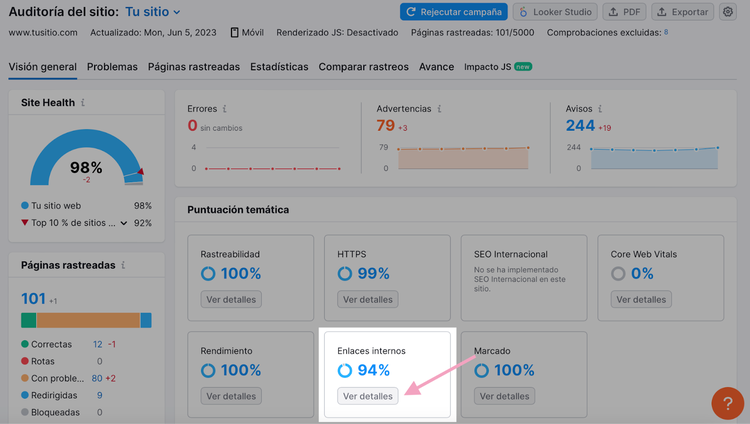View details for HTTPS
Image resolution: width=750 pixels, height=424 pixels.
coord(368,300)
